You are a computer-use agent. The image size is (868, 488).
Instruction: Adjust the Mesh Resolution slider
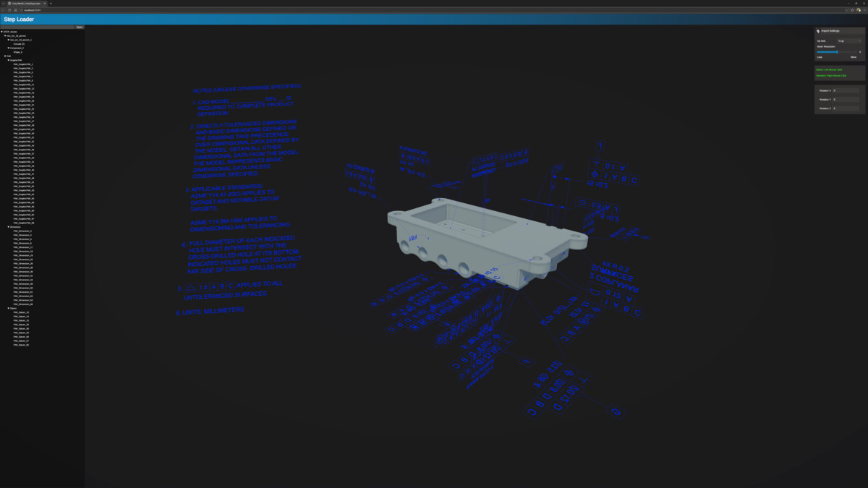837,52
